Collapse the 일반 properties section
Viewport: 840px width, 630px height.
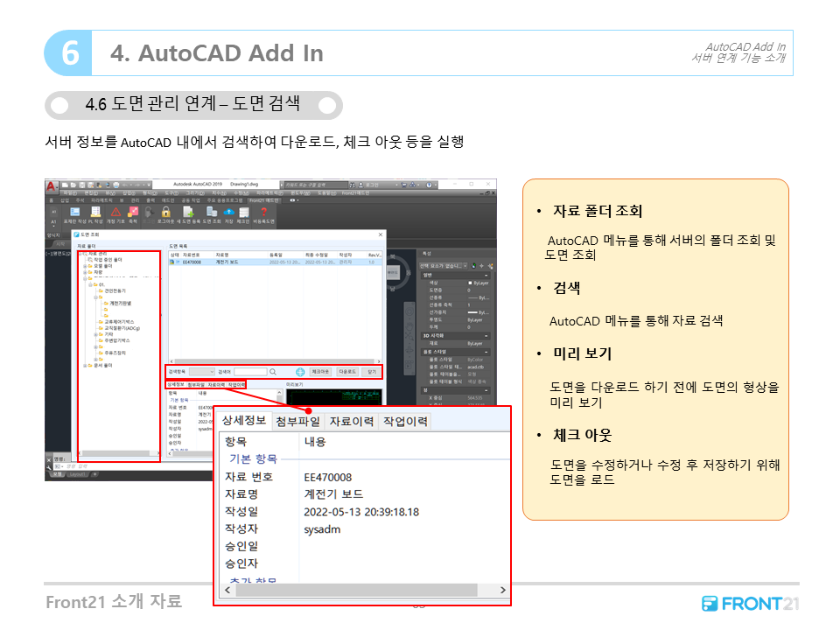486,276
